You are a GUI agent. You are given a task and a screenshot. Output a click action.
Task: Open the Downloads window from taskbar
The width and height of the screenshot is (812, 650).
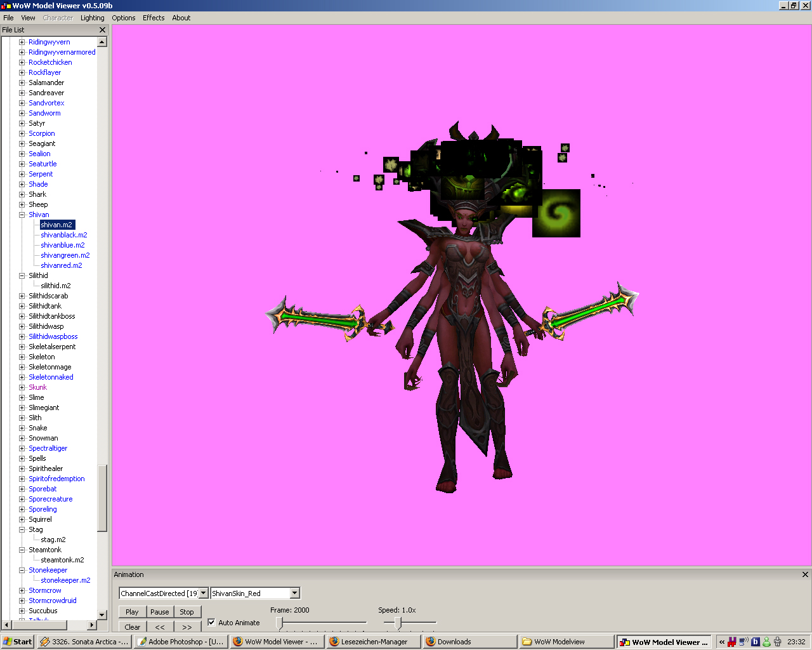tap(469, 642)
